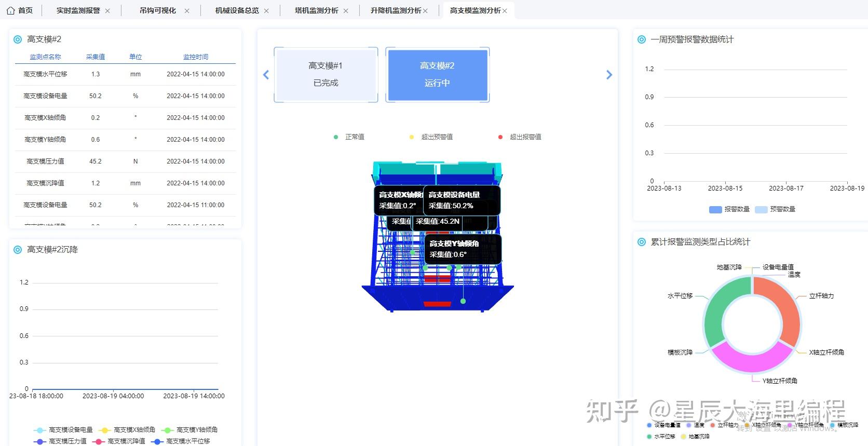The width and height of the screenshot is (868, 446).
Task: Click the circle icon beside 一周预警报警数据统计
Action: tap(642, 39)
